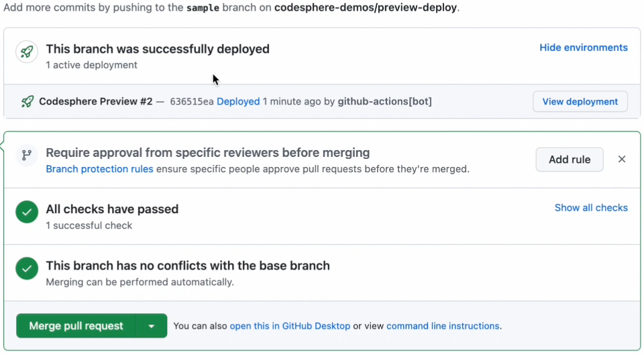Click green checkmark beside All checks have passed
Image resolution: width=644 pixels, height=354 pixels.
(27, 213)
